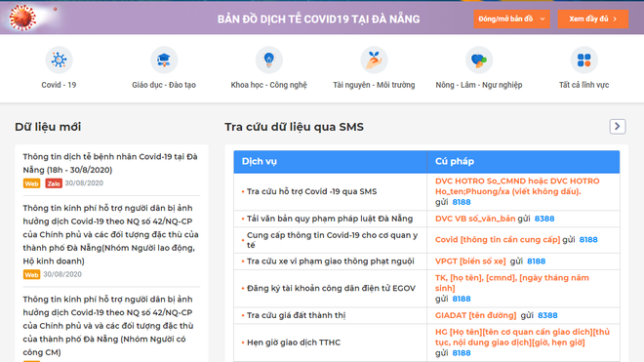This screenshot has width=644, height=362.
Task: Select the Tất cả lĩnh vực label
Action: (x=584, y=85)
